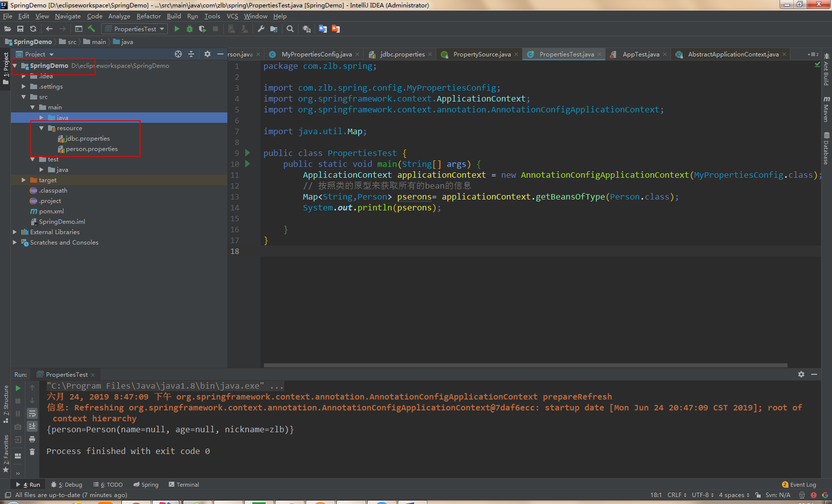Expand the target folder in project tree
832x504 pixels.
click(x=23, y=180)
